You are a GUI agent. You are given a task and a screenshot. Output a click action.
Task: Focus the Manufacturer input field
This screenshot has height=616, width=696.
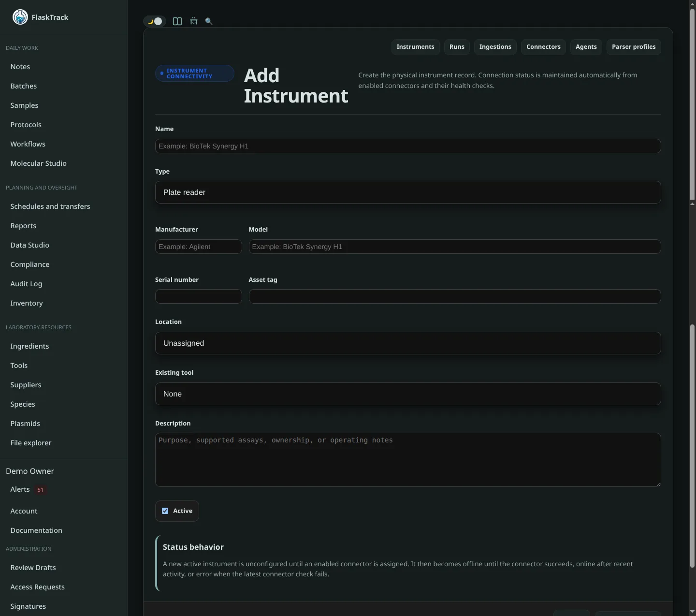point(199,247)
